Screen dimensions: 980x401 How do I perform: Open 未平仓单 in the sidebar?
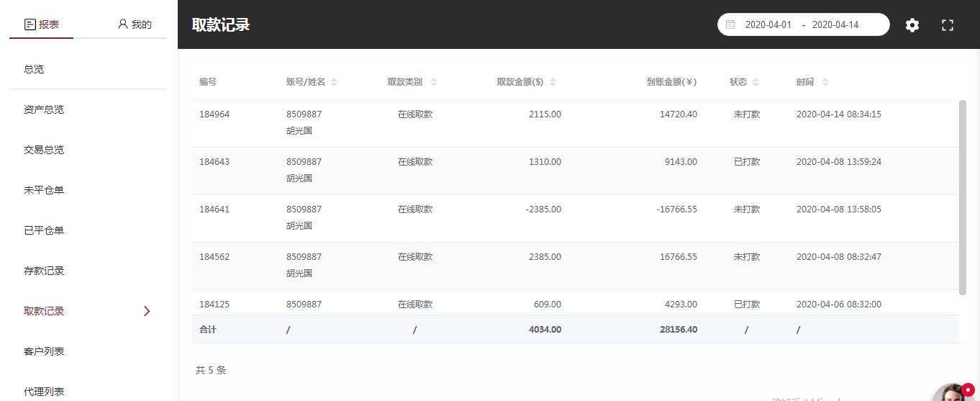44,190
